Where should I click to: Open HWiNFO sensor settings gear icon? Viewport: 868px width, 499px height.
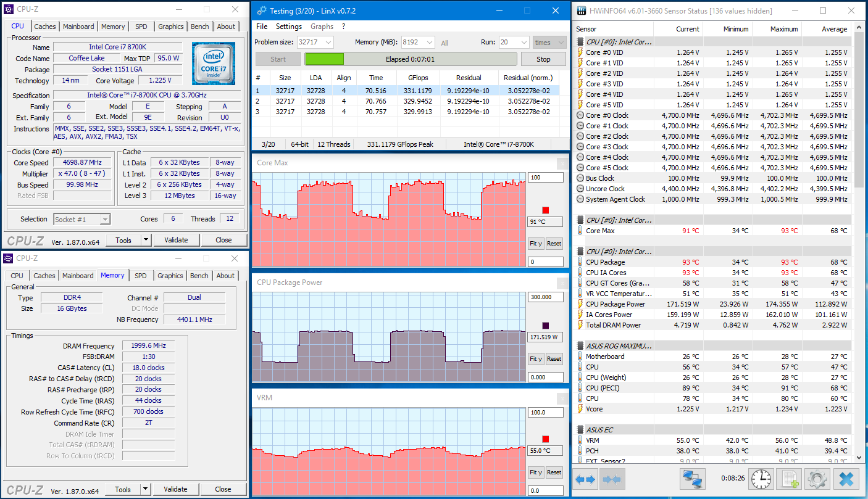(x=817, y=479)
